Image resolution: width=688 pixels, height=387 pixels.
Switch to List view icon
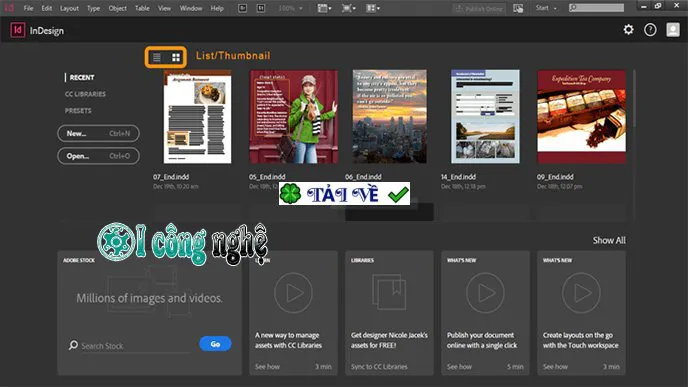[157, 57]
